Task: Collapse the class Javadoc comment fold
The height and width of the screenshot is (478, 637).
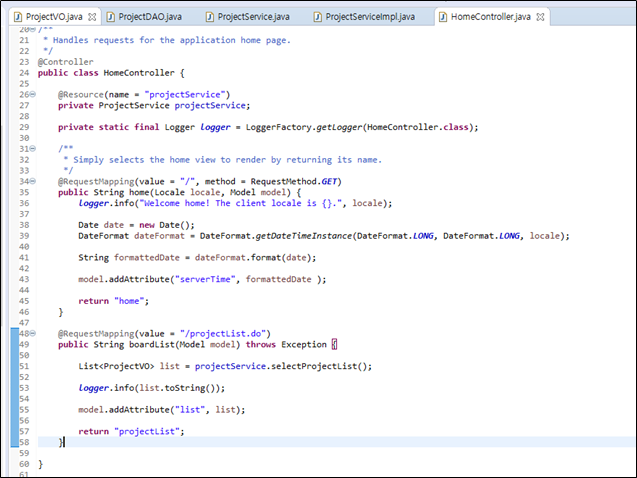Action: pyautogui.click(x=33, y=29)
